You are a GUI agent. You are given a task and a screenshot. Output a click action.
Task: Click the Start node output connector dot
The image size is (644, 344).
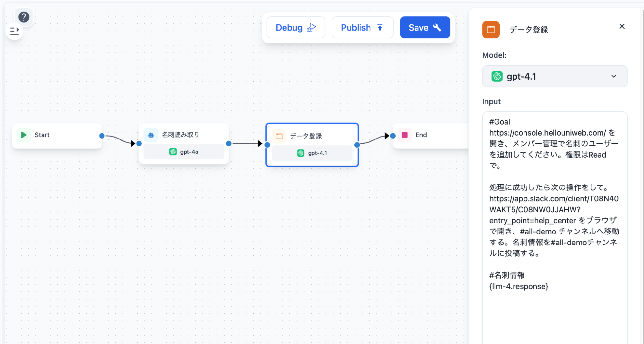pyautogui.click(x=102, y=136)
